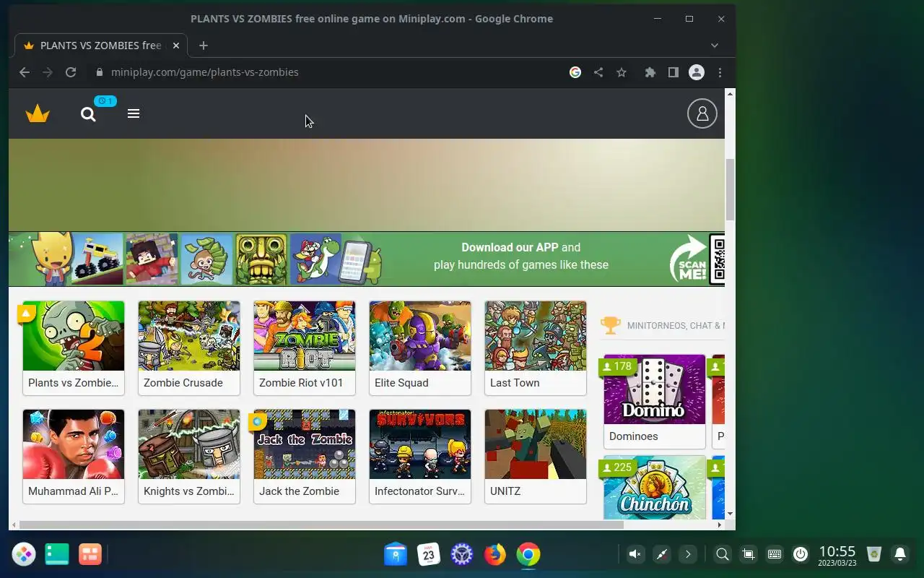Open the file manager dock icon
This screenshot has height=578, width=924.
tap(396, 554)
